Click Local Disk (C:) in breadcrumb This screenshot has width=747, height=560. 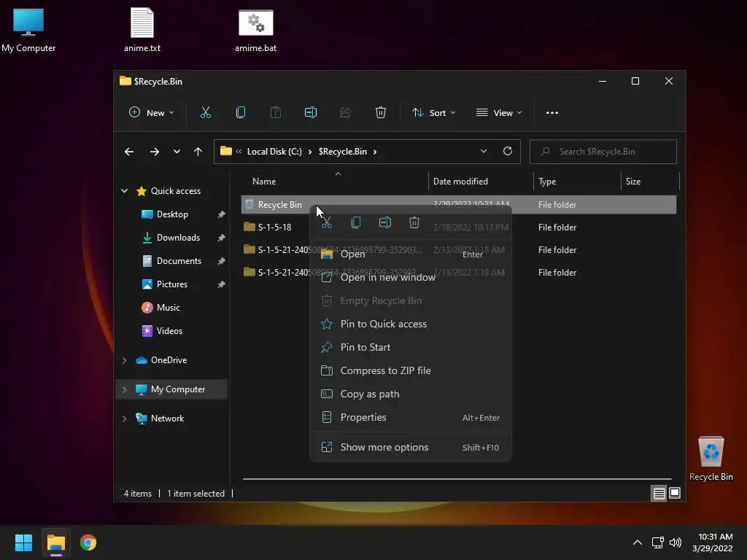click(x=274, y=152)
